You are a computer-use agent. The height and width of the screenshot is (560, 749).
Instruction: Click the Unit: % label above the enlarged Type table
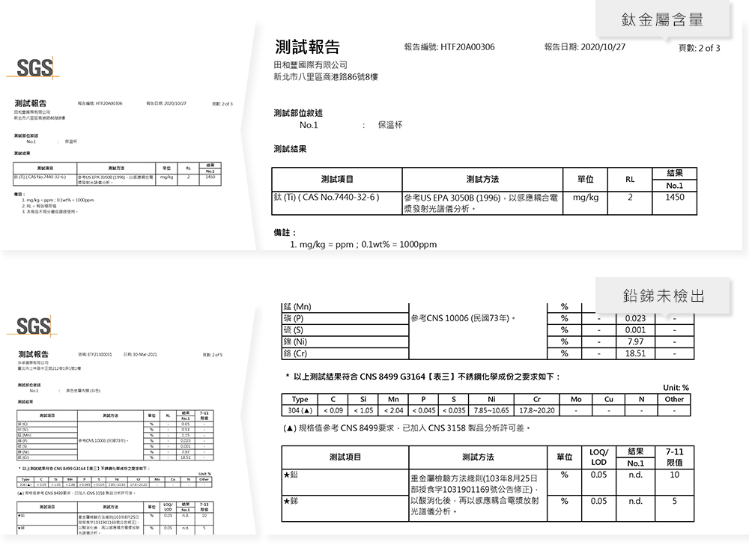[x=676, y=388]
